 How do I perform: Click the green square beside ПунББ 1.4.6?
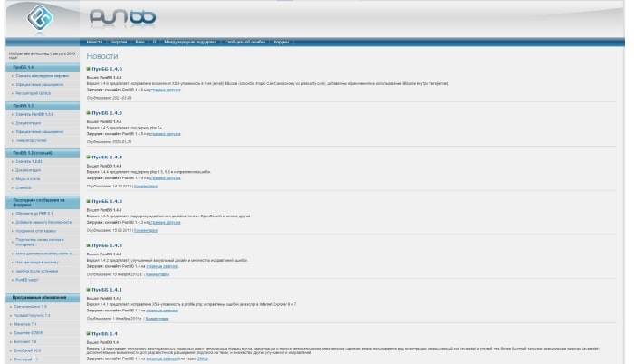coord(88,69)
